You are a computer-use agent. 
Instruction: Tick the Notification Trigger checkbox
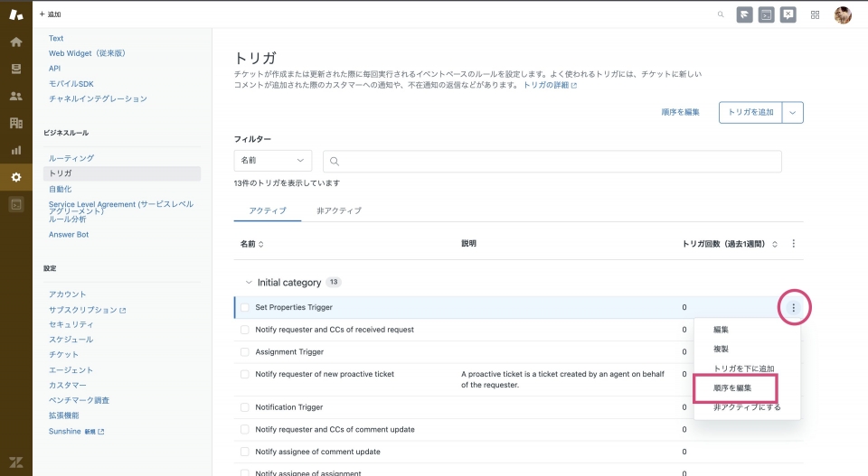245,407
